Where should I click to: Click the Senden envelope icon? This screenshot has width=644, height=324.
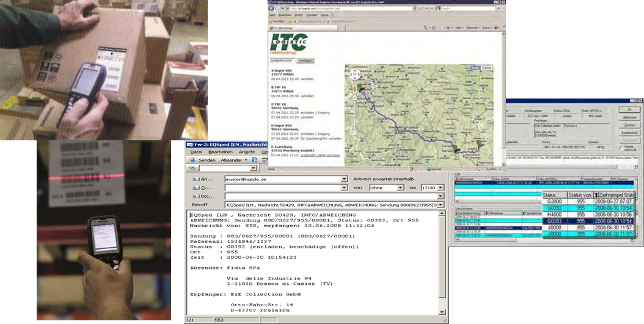pyautogui.click(x=193, y=160)
